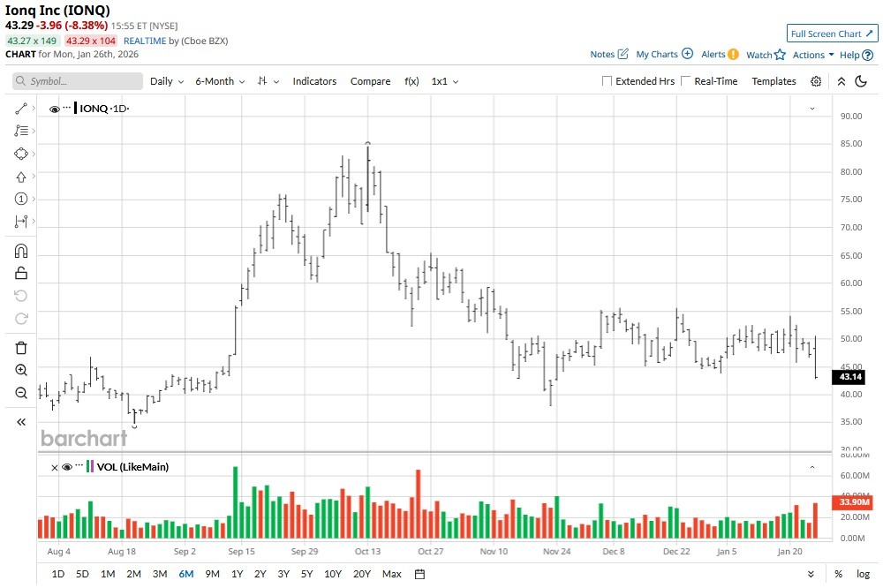The image size is (883, 588).
Task: Open the f(x) expressions menu
Action: pyautogui.click(x=411, y=81)
